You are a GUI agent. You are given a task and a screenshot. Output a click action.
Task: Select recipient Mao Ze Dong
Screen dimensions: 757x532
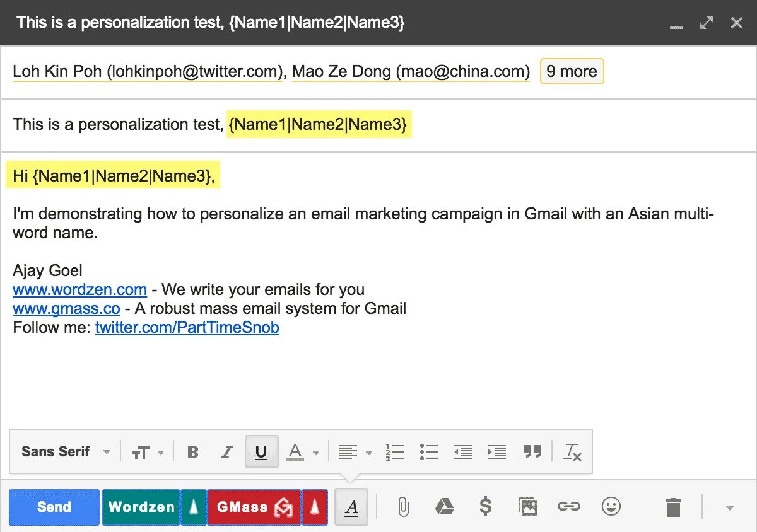tap(411, 72)
